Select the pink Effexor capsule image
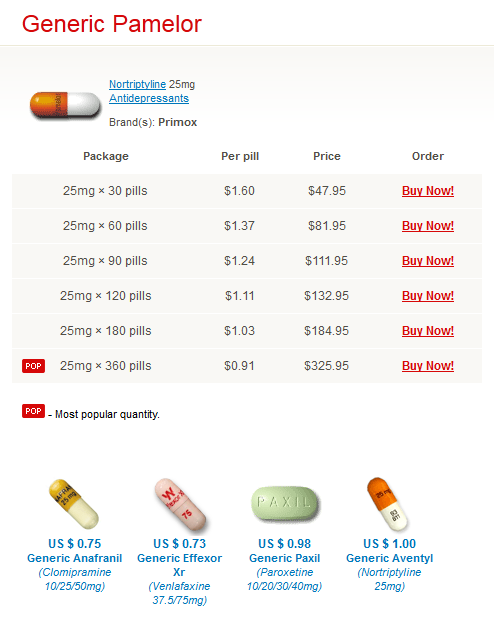The height and width of the screenshot is (626, 494). 180,504
